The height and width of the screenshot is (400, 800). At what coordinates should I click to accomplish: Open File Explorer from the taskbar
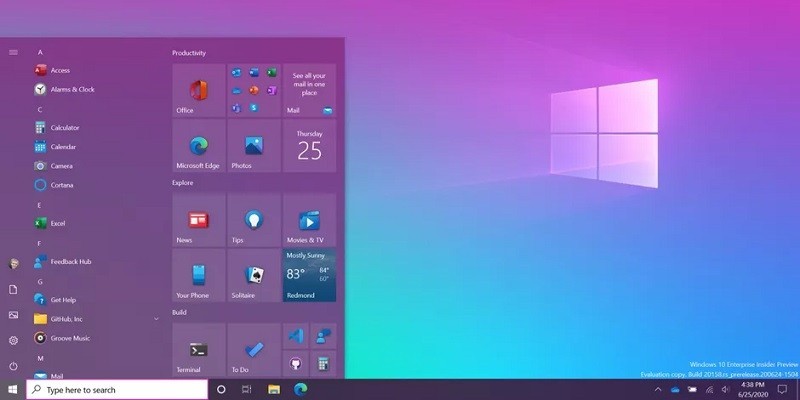coord(274,389)
